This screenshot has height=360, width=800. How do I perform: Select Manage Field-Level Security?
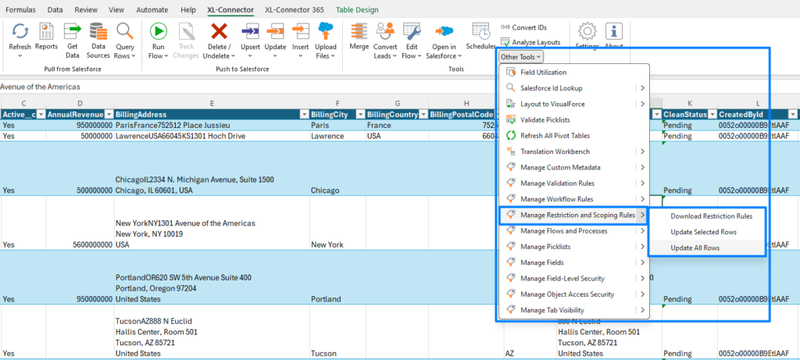[574, 278]
